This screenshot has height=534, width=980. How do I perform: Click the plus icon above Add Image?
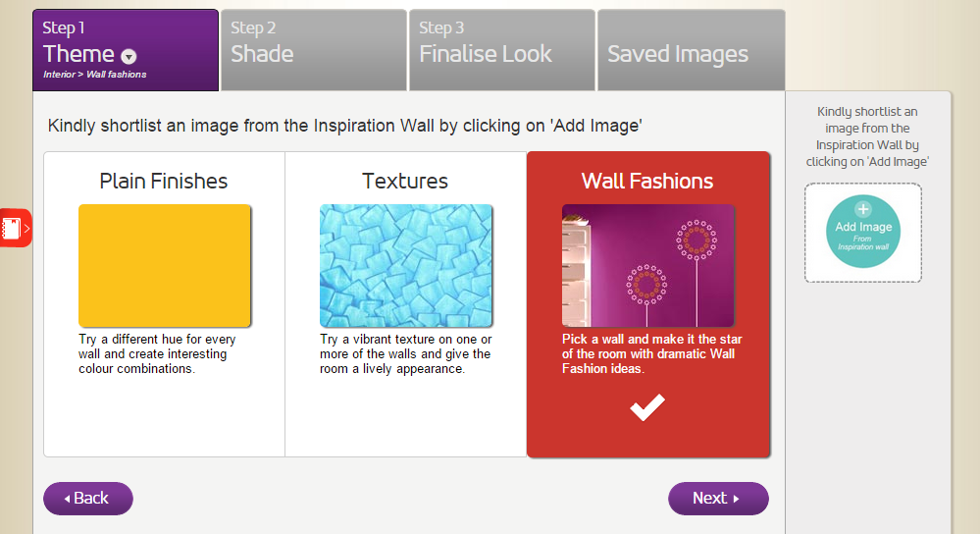(863, 209)
